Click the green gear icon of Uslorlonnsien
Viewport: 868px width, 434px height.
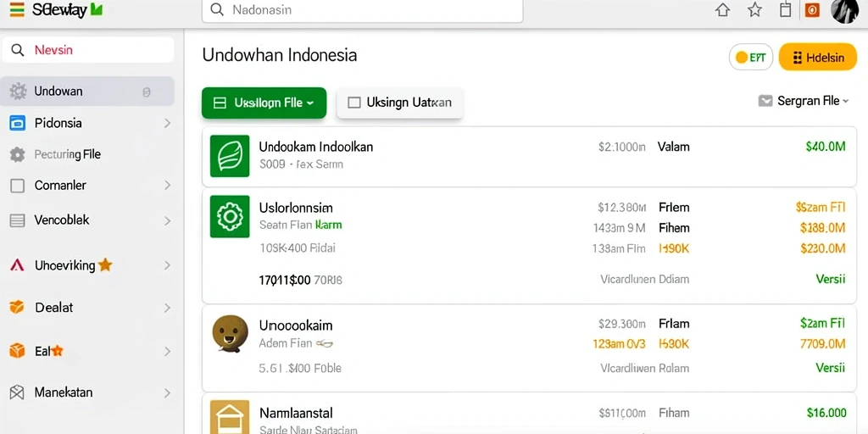coord(230,216)
